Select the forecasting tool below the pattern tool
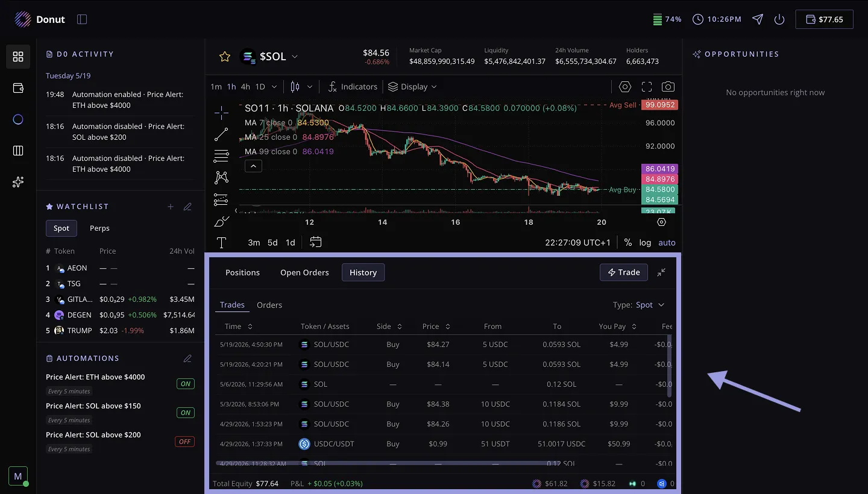Screen dimensions: 868x494 (x=221, y=199)
